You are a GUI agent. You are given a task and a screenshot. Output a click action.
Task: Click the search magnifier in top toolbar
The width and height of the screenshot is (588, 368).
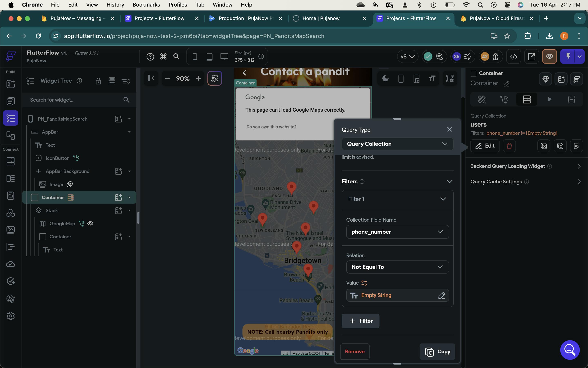176,57
